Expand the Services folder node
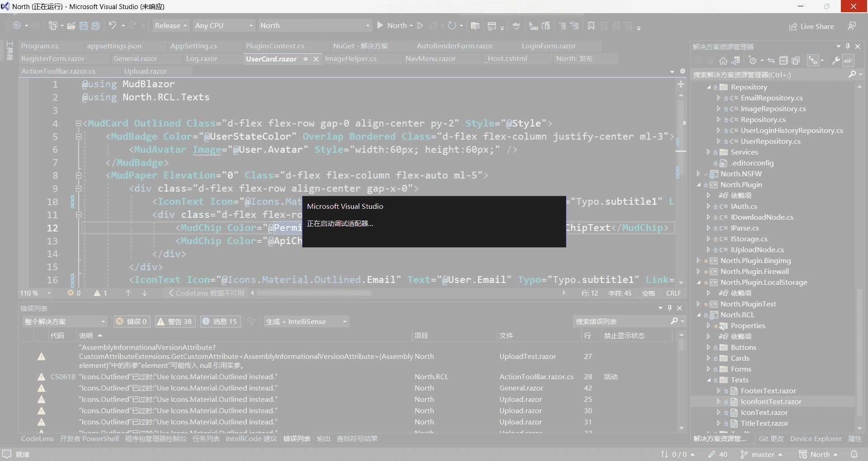This screenshot has height=461, width=868. point(709,152)
